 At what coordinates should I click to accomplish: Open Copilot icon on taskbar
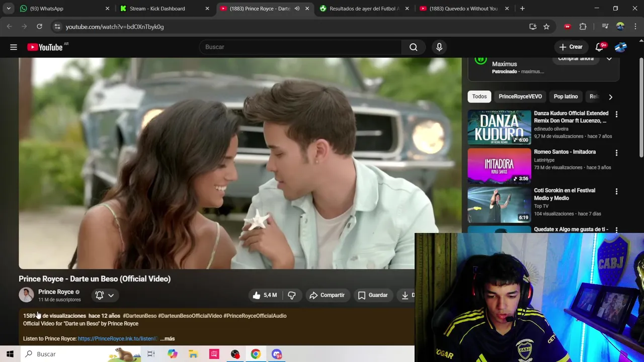click(172, 354)
